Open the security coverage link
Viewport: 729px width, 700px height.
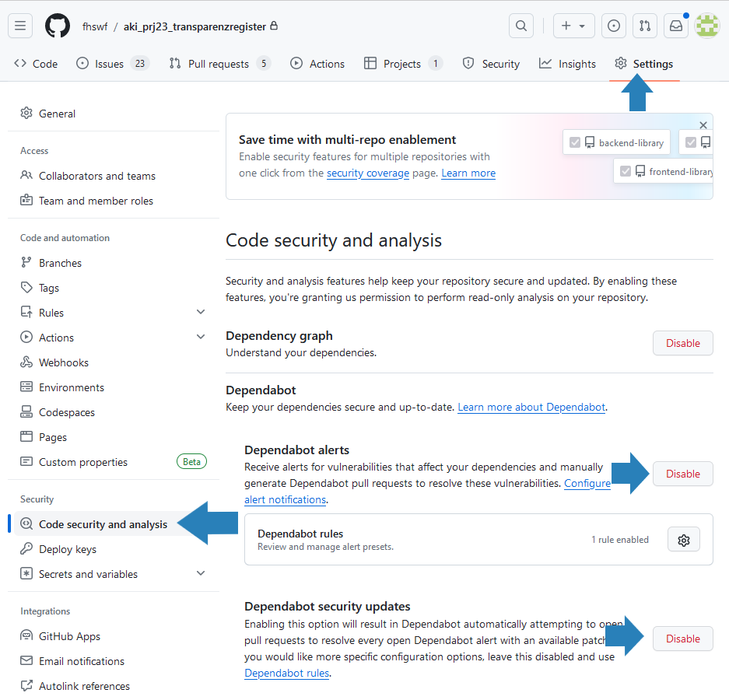pos(367,173)
